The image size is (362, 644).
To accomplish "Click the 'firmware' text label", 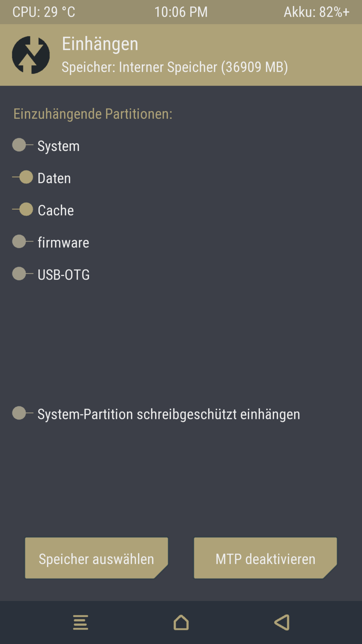I will [64, 243].
